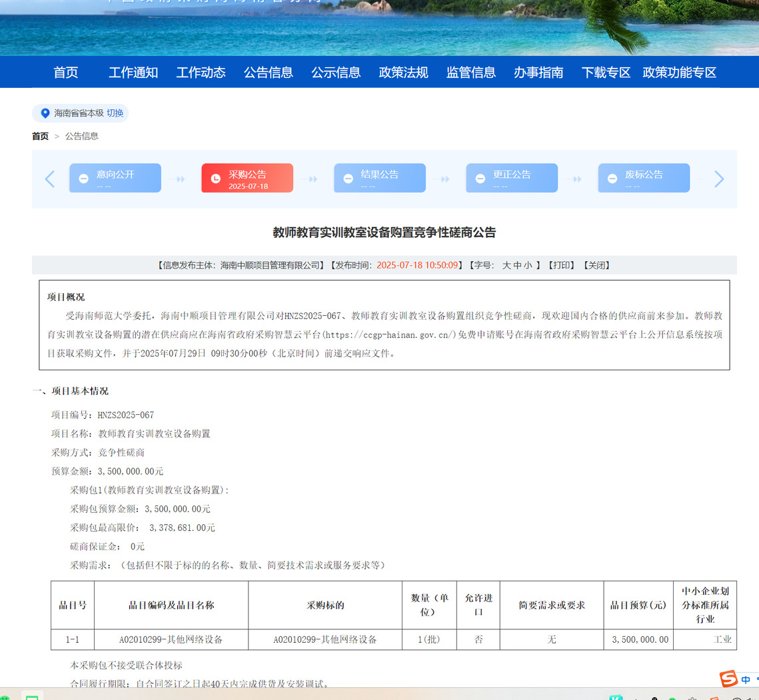This screenshot has width=759, height=700.
Task: Select the 更正公告 timeline step
Action: (x=511, y=178)
